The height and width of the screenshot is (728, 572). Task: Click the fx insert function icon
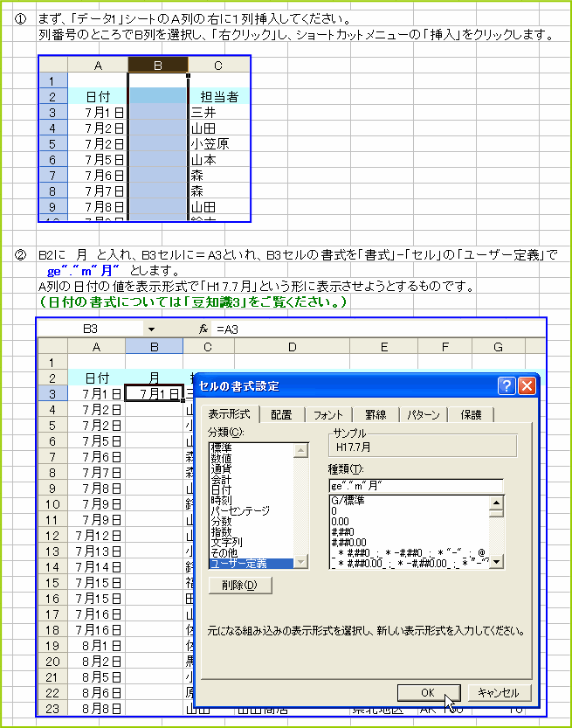[x=203, y=329]
